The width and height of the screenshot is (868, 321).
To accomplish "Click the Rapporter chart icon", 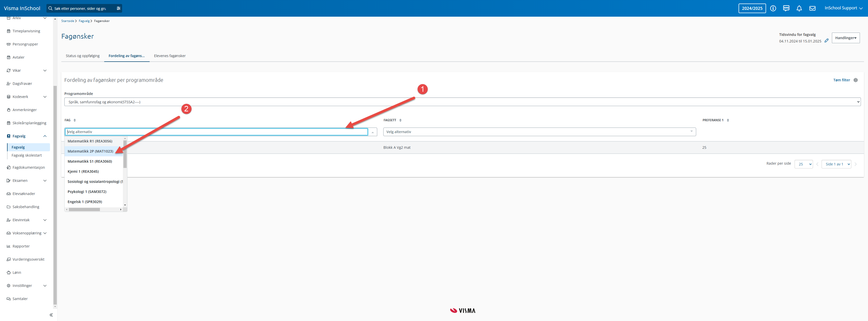I will coord(8,246).
